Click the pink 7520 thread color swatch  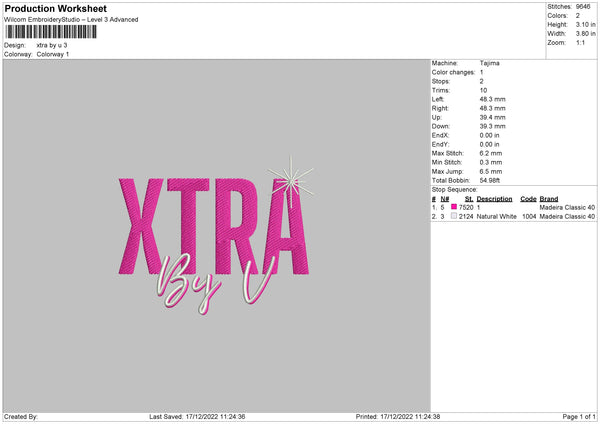(x=454, y=207)
